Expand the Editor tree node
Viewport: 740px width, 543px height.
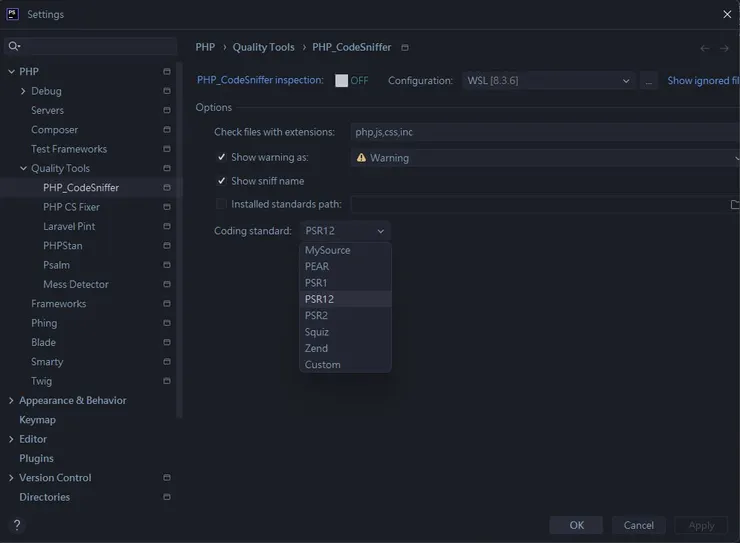coord(11,439)
